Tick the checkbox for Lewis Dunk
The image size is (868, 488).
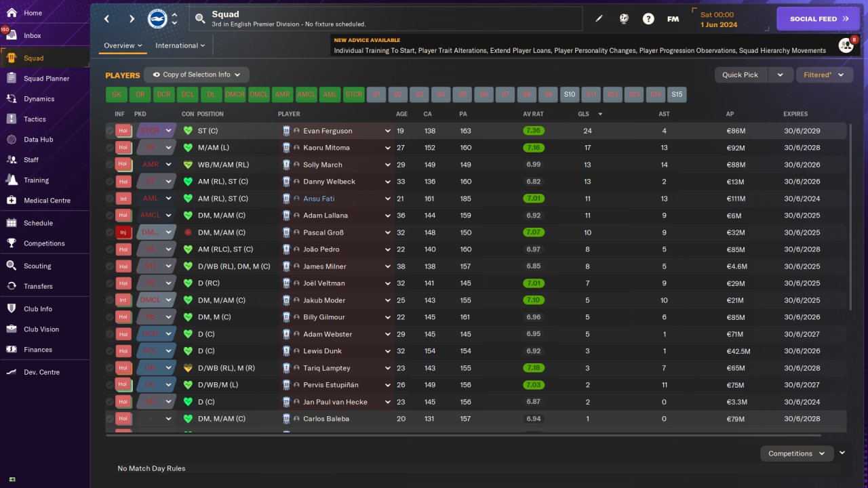click(110, 351)
